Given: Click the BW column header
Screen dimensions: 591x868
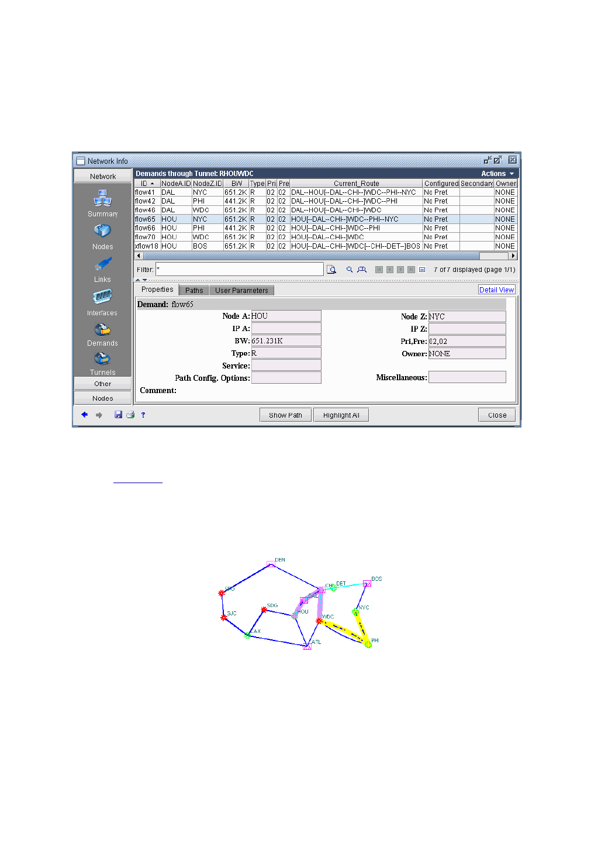Looking at the screenshot, I should 236,184.
